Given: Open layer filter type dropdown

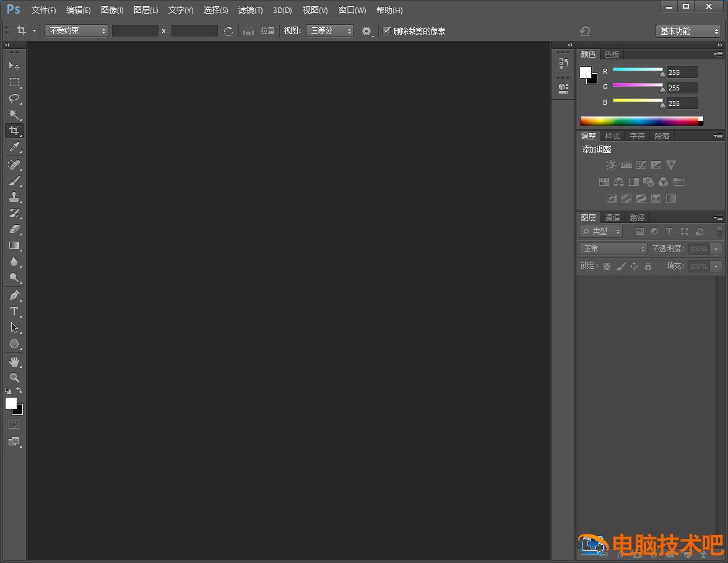Looking at the screenshot, I should tap(600, 231).
